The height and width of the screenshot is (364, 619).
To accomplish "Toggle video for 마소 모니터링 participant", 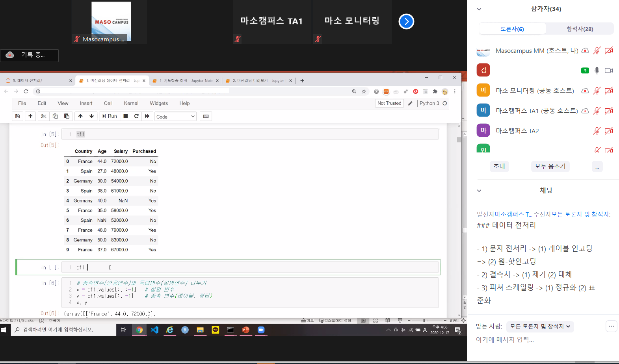I will 609,91.
